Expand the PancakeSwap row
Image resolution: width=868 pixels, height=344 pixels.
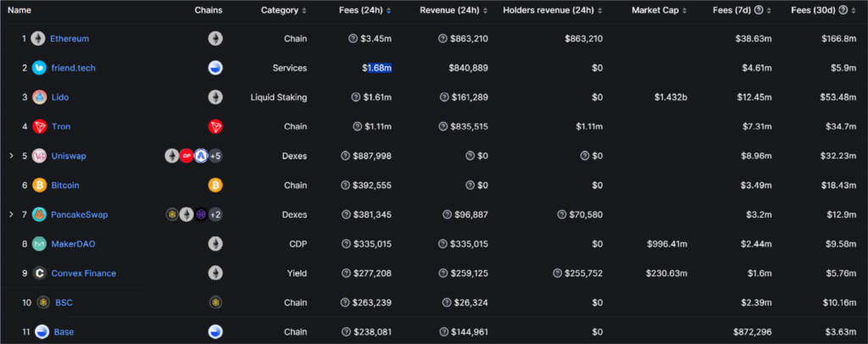tap(11, 214)
